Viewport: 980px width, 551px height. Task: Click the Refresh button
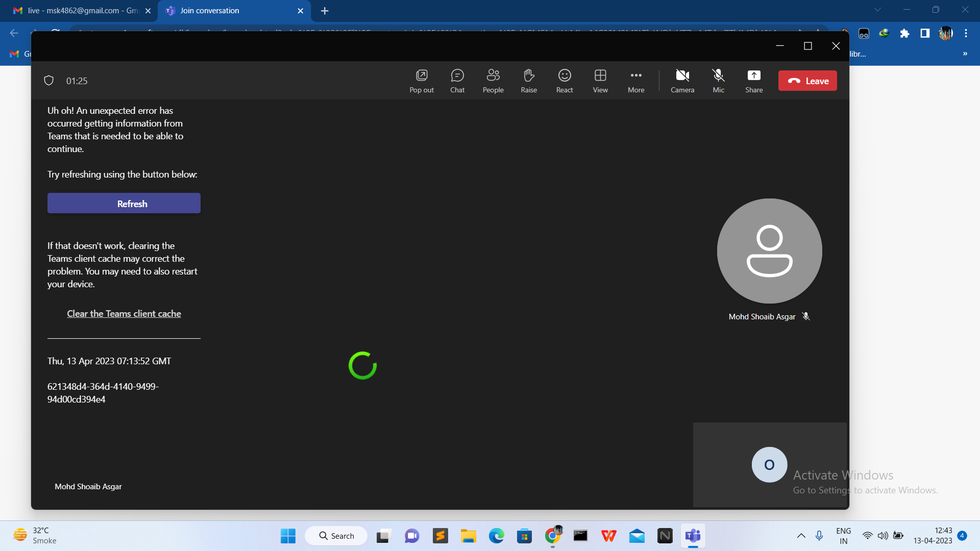click(x=124, y=203)
